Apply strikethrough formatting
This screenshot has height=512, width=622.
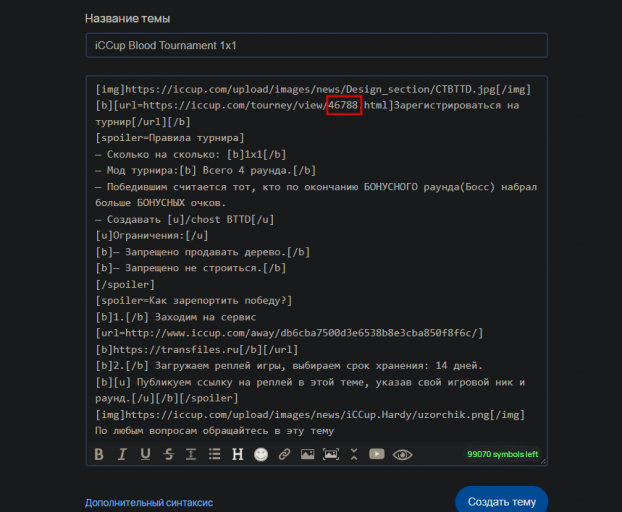coord(169,454)
